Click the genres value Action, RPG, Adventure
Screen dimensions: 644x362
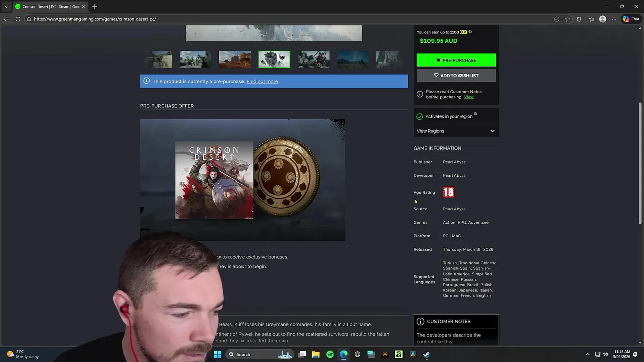point(465,222)
